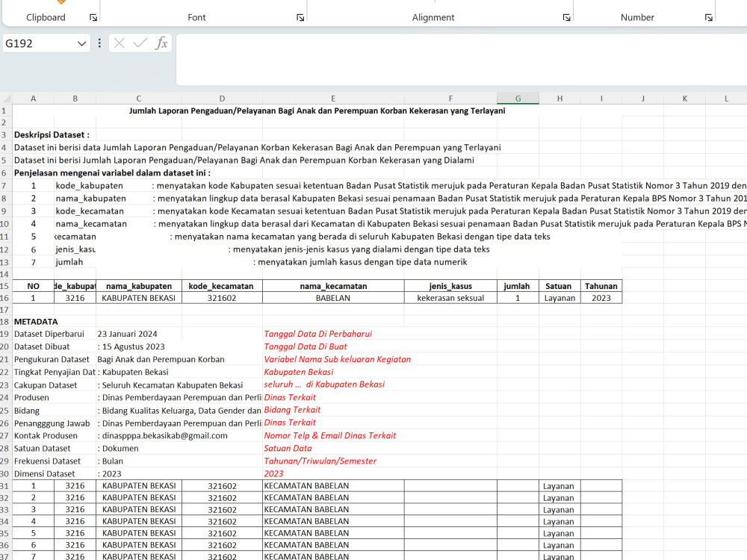Open Insert Function fx button
This screenshot has width=747, height=560.
[161, 43]
